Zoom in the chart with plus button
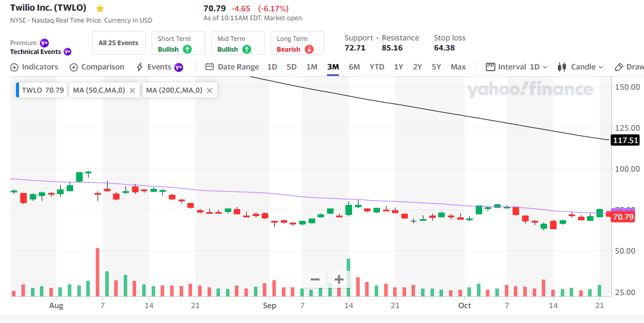 click(339, 280)
